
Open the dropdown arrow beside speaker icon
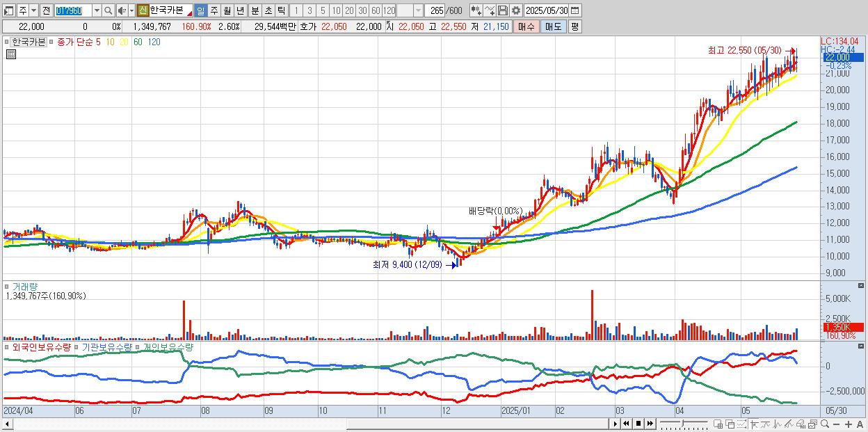click(x=131, y=10)
